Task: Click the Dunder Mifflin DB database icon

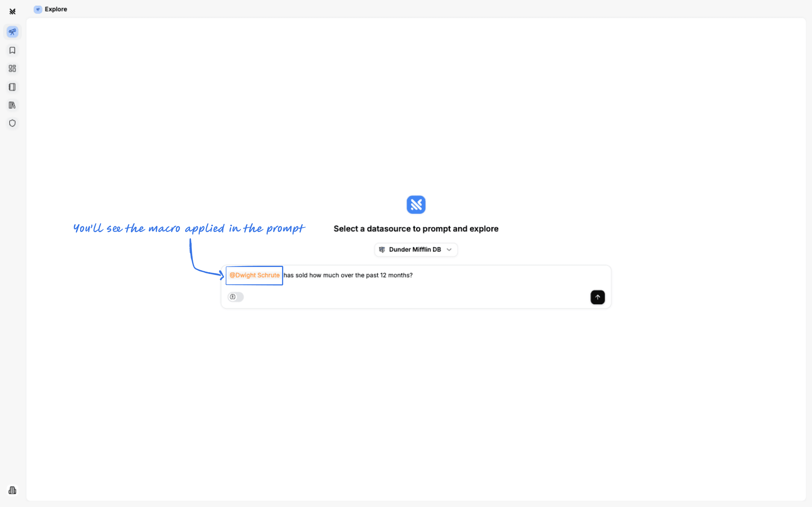Action: coord(382,250)
